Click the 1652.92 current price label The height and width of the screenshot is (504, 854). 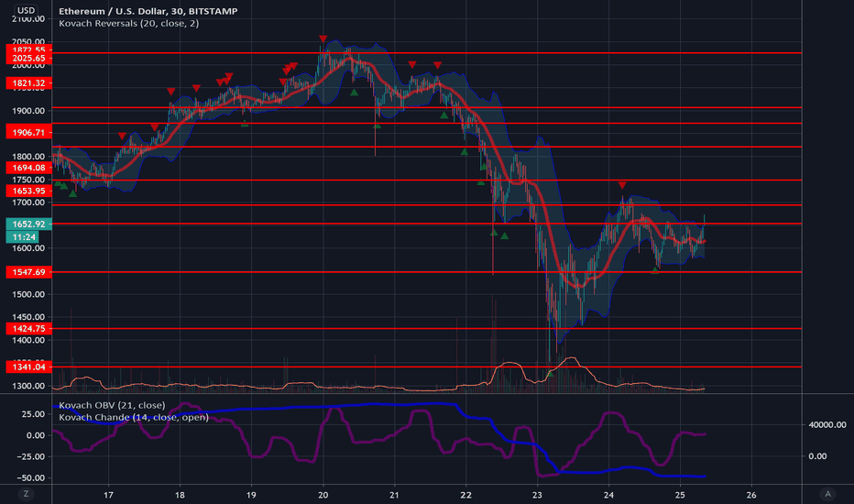[x=29, y=224]
